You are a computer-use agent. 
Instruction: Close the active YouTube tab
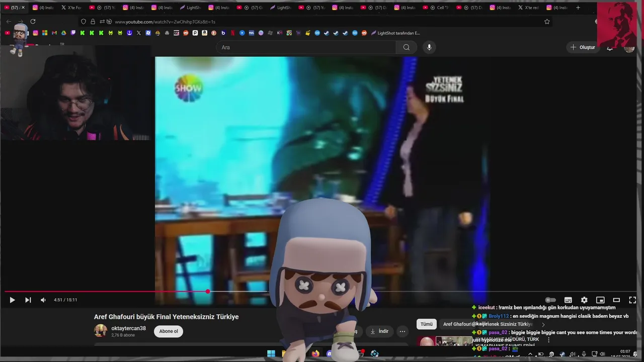point(23,8)
